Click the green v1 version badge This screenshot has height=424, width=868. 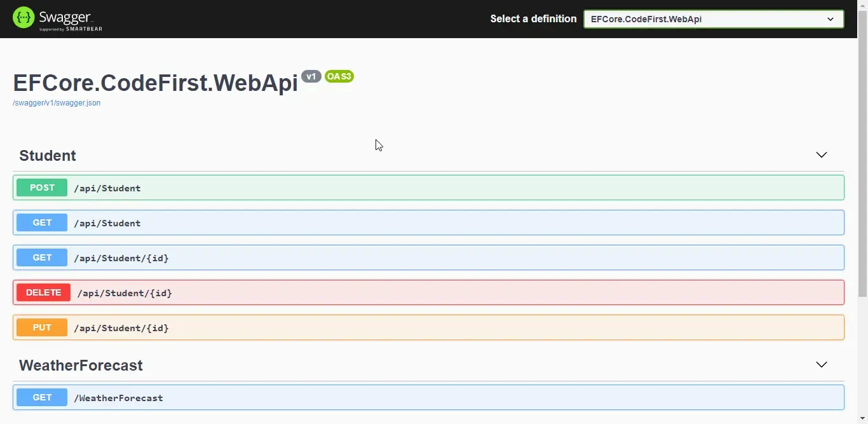click(x=311, y=76)
